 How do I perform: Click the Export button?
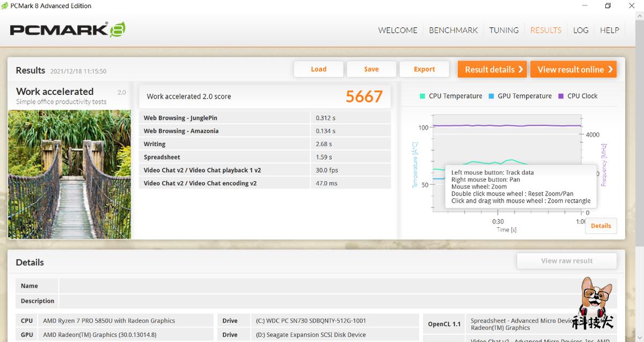pos(424,69)
